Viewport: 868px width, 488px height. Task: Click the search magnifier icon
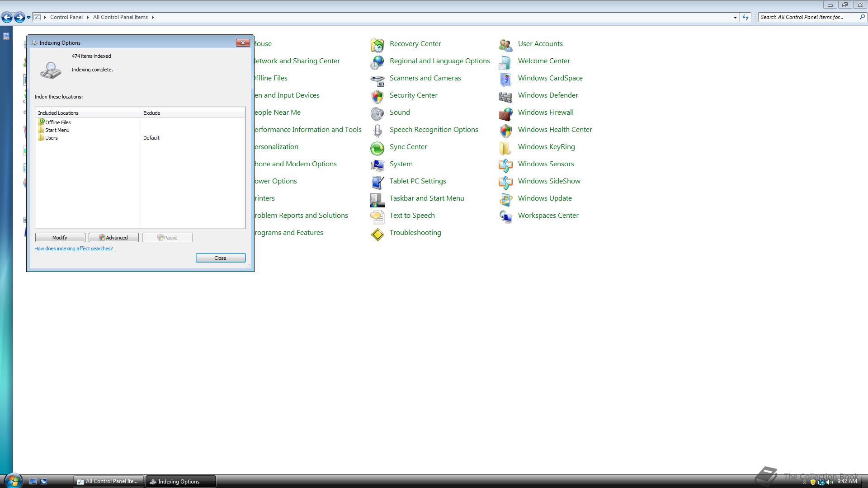tap(862, 17)
